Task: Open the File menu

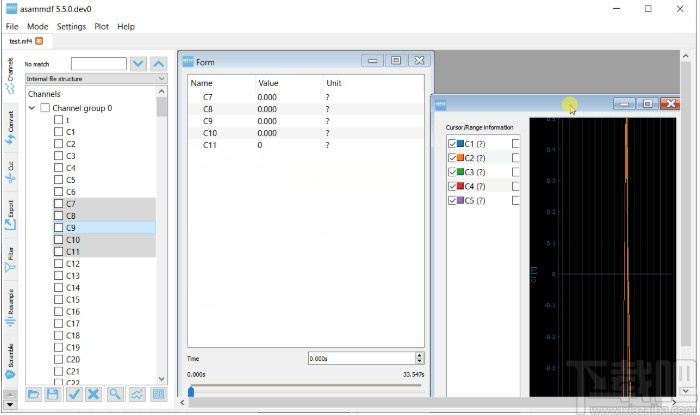Action: (x=12, y=26)
